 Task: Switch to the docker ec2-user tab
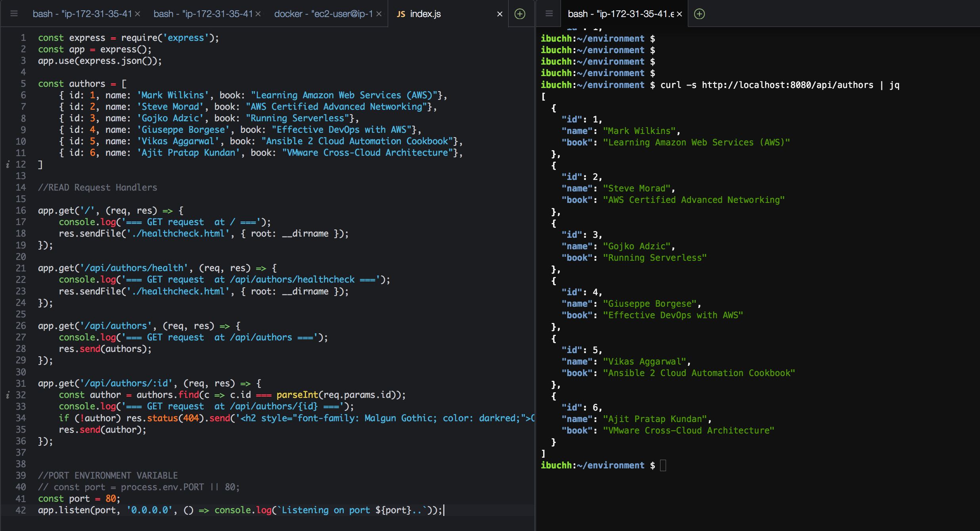pos(323,14)
